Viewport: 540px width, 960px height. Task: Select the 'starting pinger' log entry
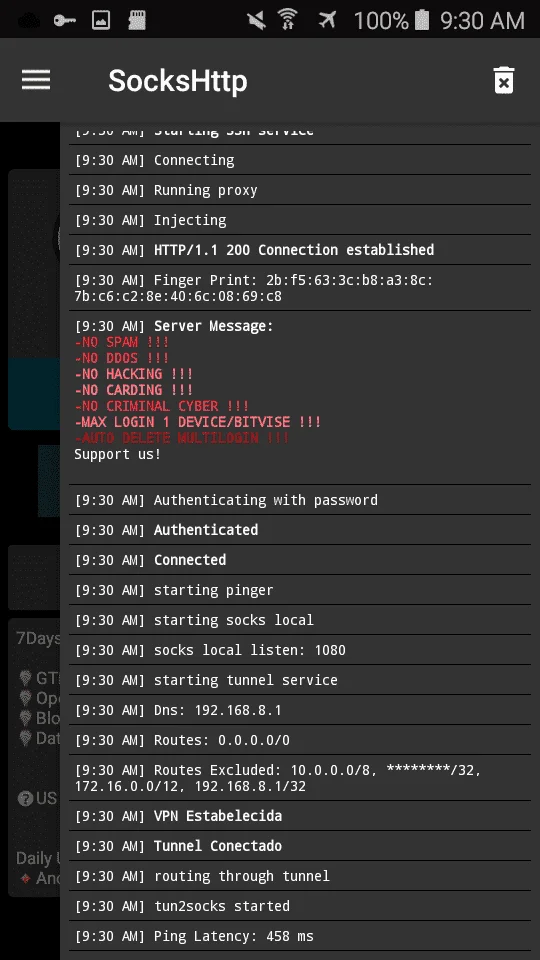coord(299,590)
